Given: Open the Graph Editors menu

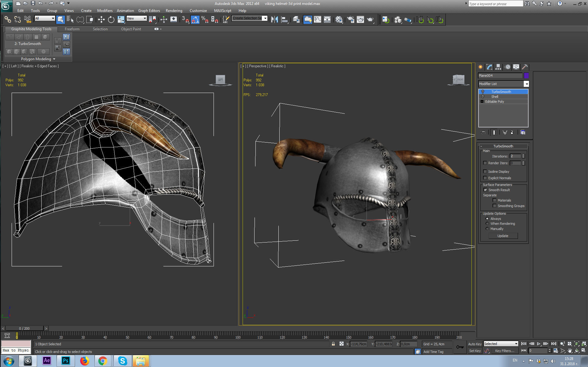Looking at the screenshot, I should [149, 11].
